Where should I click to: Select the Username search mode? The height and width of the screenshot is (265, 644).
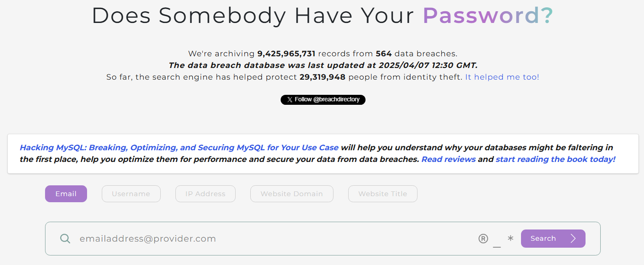[x=131, y=194]
